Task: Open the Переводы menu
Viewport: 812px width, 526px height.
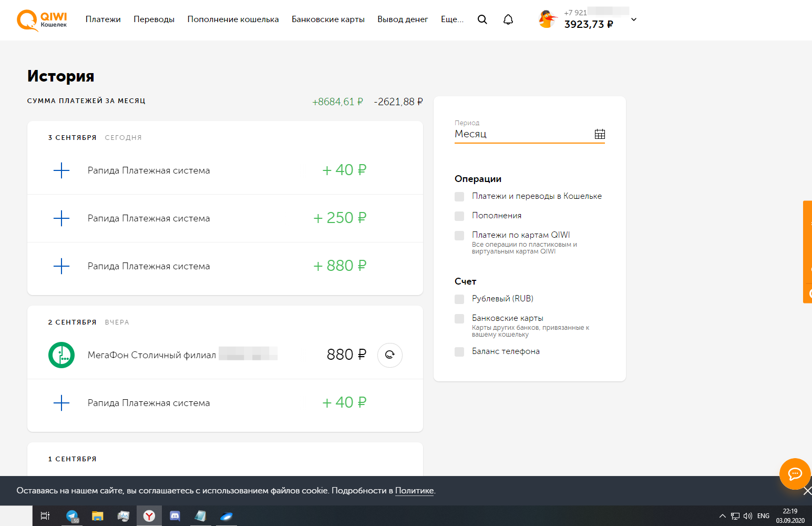Action: click(154, 19)
